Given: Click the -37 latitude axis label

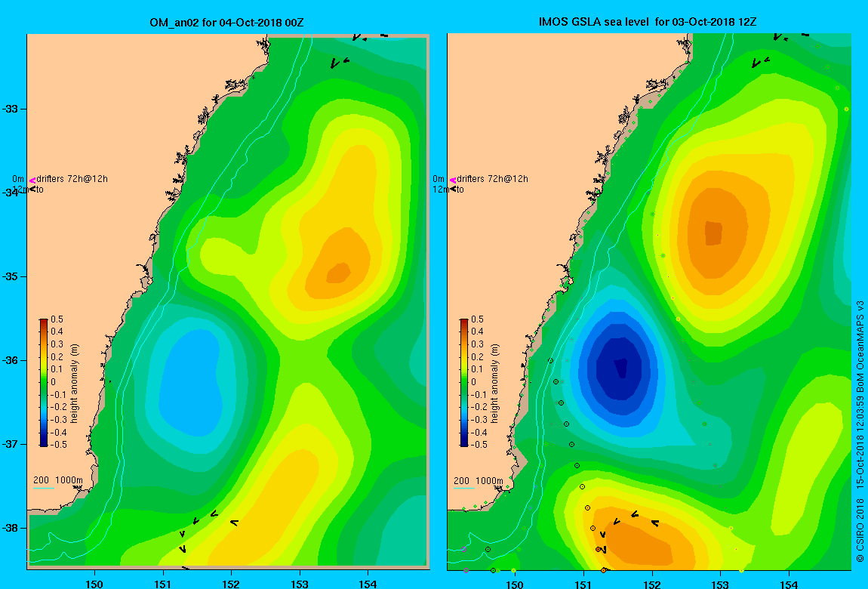Looking at the screenshot, I should pos(10,445).
